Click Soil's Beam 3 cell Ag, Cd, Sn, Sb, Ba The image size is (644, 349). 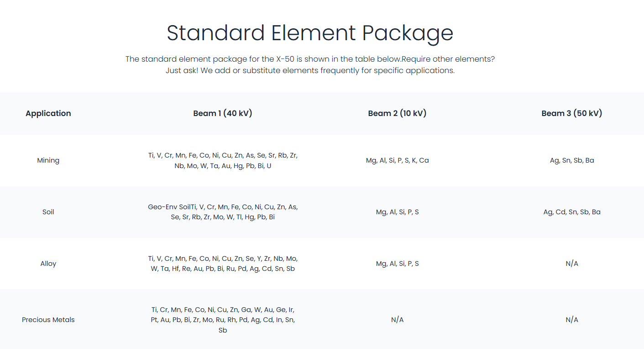coord(572,212)
